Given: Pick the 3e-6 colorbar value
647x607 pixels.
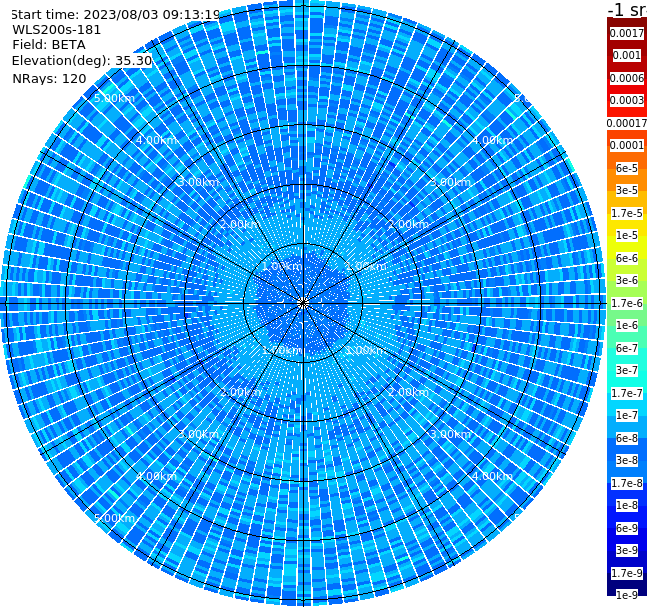Looking at the screenshot, I should pyautogui.click(x=627, y=280).
